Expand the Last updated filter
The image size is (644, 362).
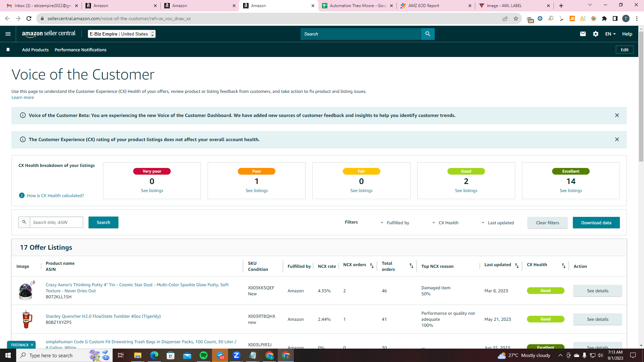point(498,223)
